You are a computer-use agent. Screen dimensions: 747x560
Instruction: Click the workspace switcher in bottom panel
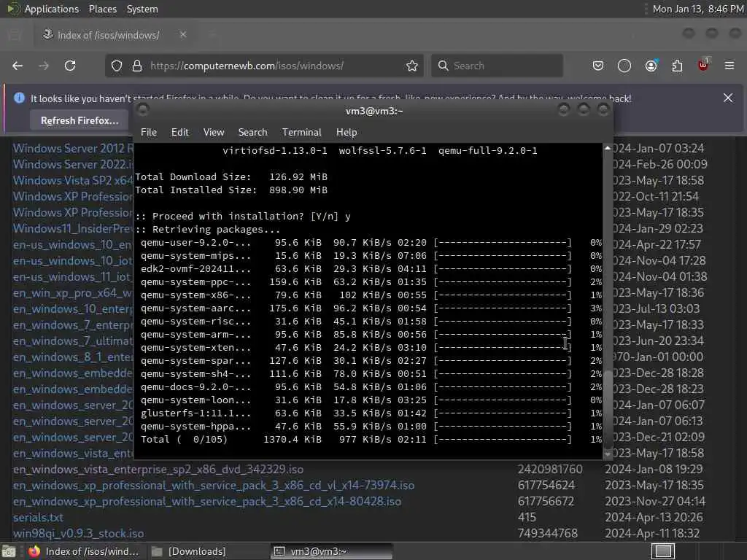click(663, 551)
